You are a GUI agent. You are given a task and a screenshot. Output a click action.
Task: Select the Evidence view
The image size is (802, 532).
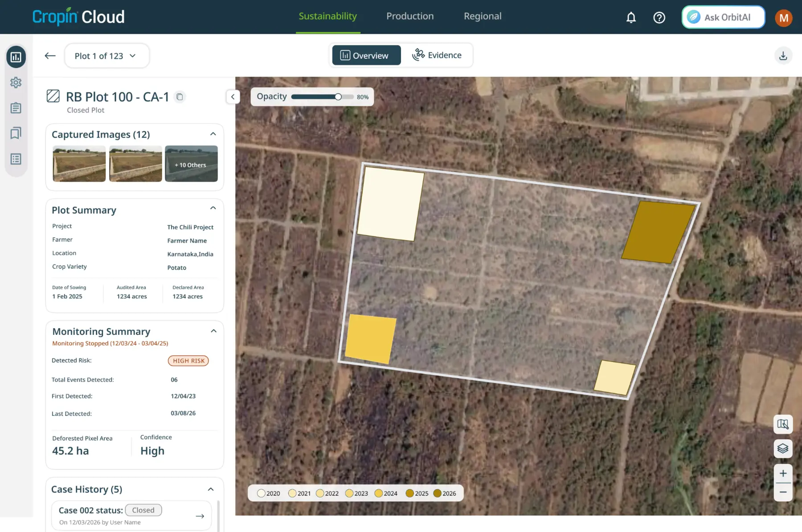tap(437, 55)
